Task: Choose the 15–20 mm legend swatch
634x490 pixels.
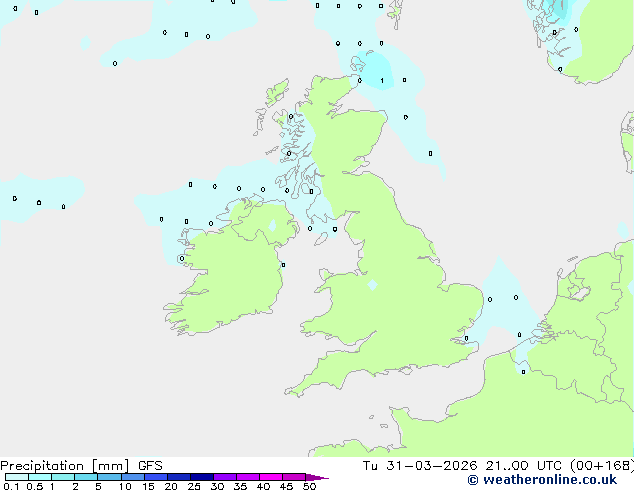Action: coord(156,477)
